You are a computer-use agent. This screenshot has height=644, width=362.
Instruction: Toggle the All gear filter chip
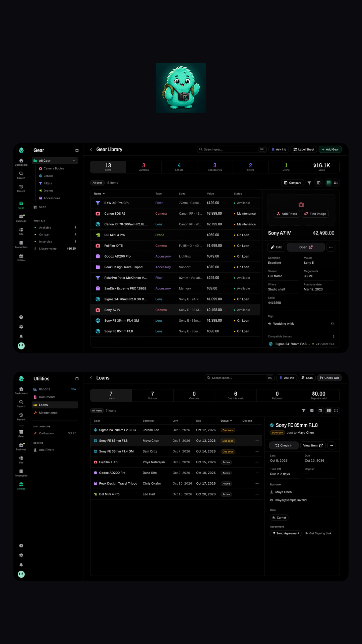point(97,183)
